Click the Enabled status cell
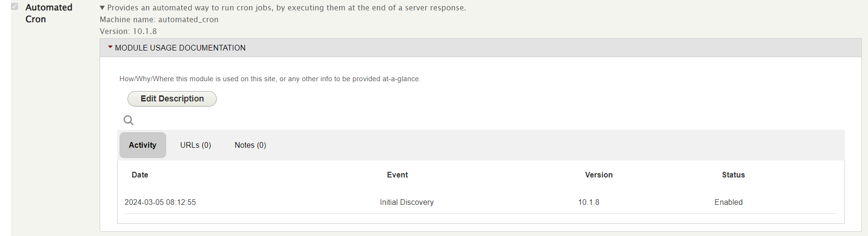This screenshot has height=236, width=868. click(728, 202)
